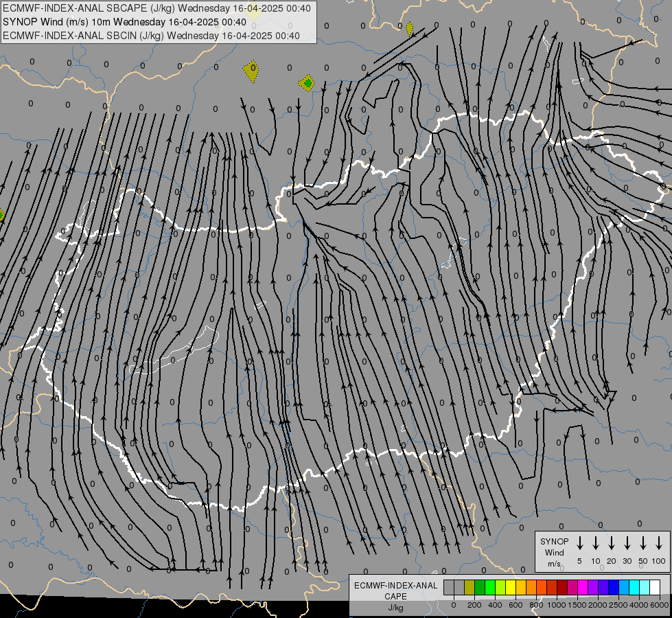The width and height of the screenshot is (672, 618).
Task: Select the orange swatch before 800
Action: tap(531, 587)
